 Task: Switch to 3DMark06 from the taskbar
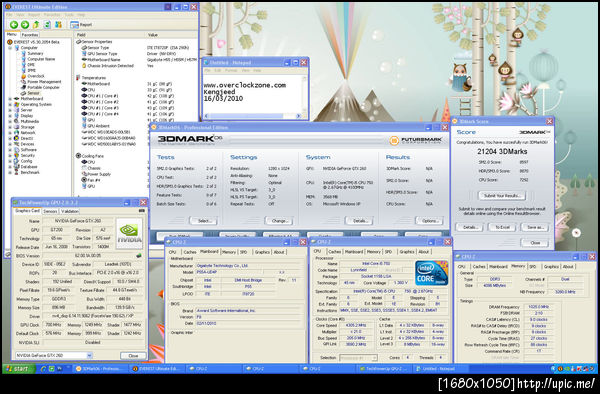101,369
